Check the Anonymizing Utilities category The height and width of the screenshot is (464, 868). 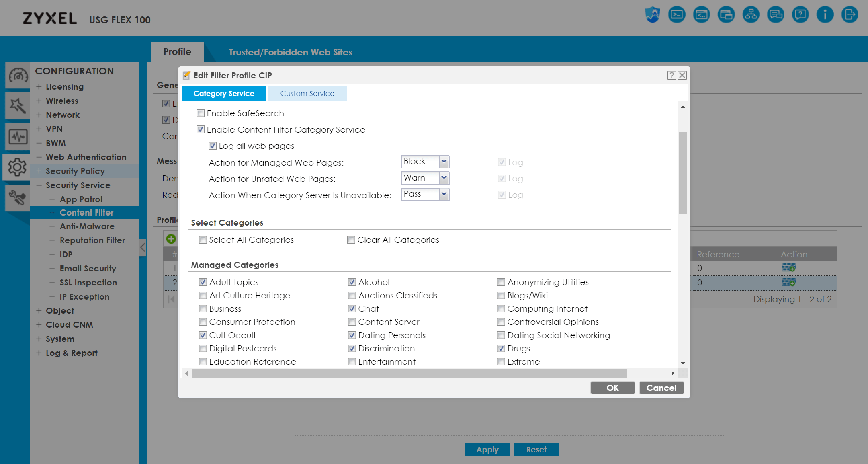coord(501,282)
